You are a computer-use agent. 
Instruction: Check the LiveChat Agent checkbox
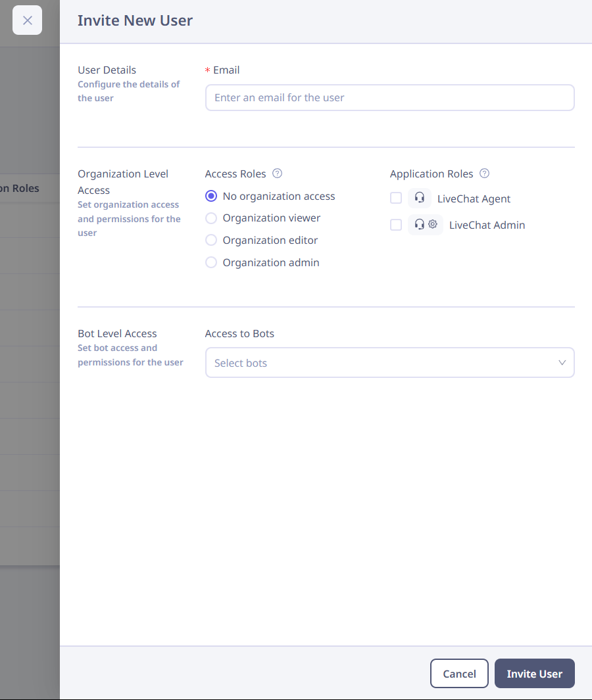(396, 198)
